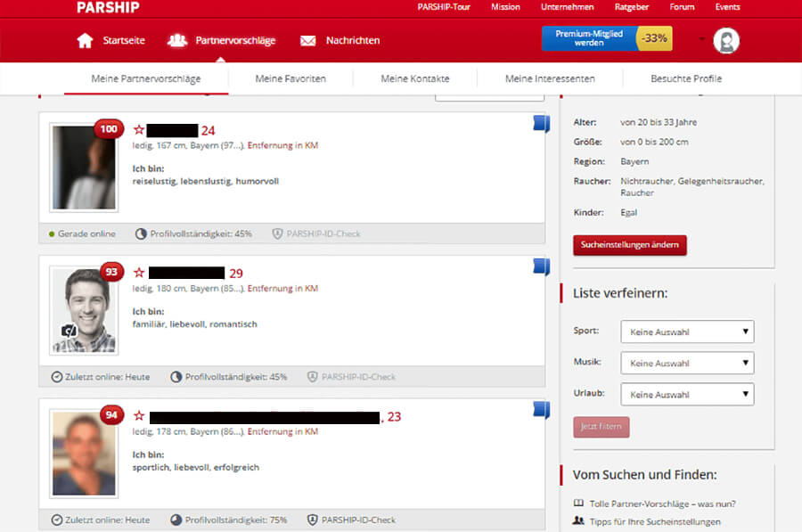Open the Ratgeber link
This screenshot has height=532, width=802.
(x=632, y=7)
